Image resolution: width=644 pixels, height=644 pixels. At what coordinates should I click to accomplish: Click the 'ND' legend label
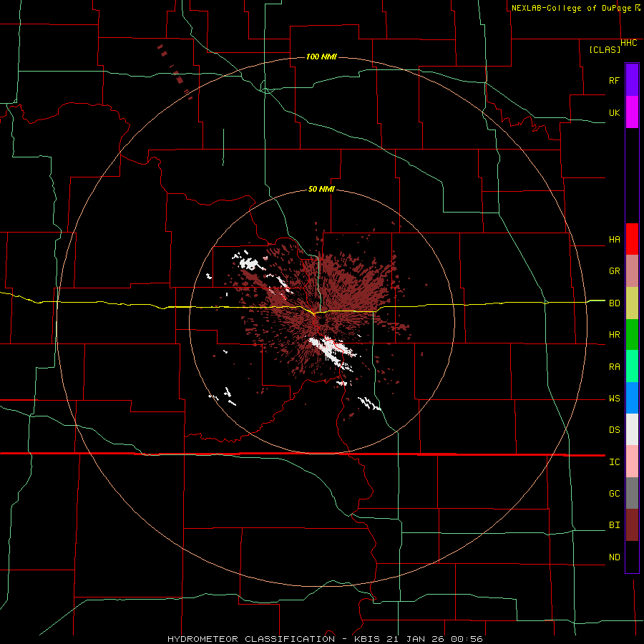tap(614, 557)
